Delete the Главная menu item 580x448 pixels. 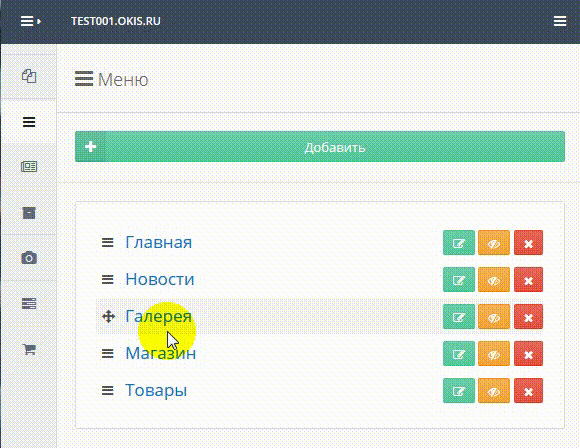(x=529, y=243)
